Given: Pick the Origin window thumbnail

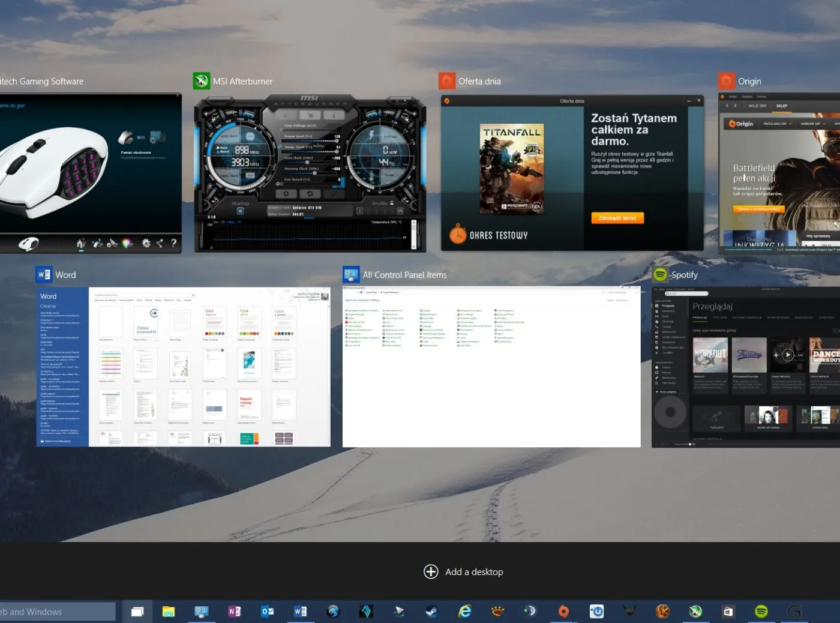Looking at the screenshot, I should tap(779, 173).
